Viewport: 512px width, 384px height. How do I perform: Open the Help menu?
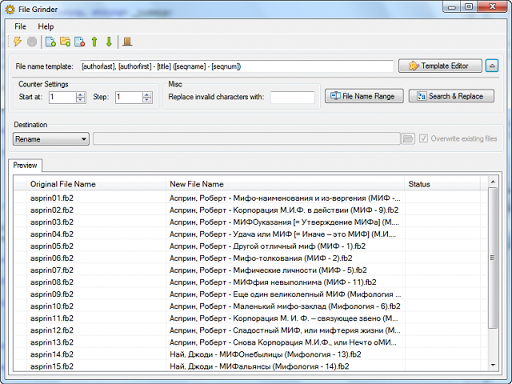pos(46,26)
